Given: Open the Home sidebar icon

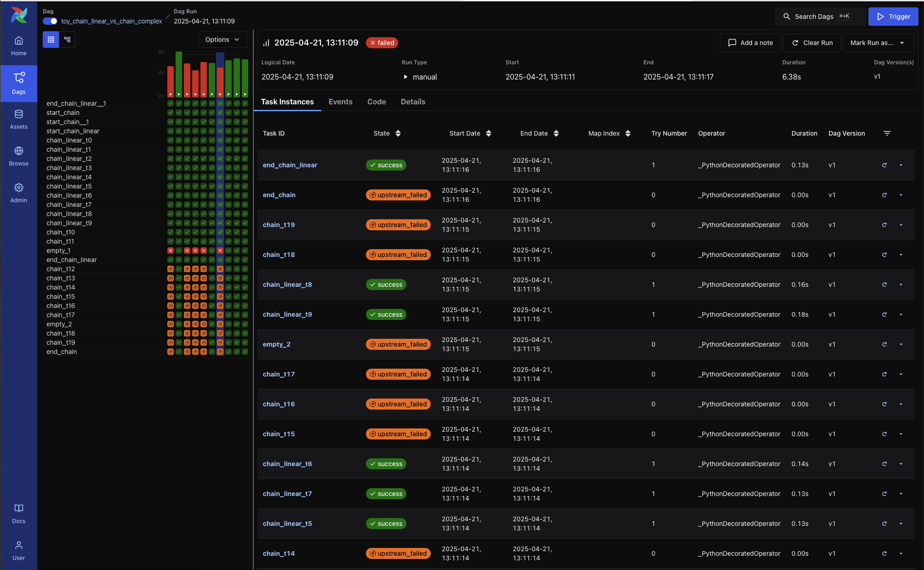Looking at the screenshot, I should click(x=18, y=46).
